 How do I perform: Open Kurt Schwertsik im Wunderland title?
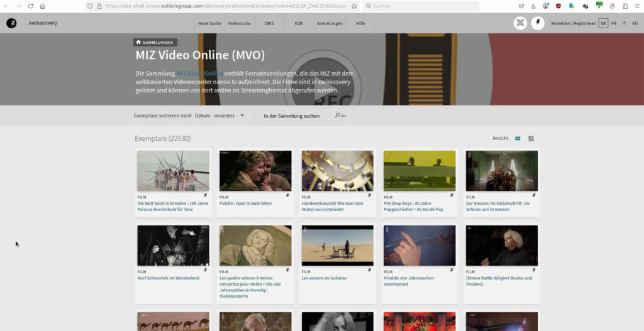click(x=169, y=278)
